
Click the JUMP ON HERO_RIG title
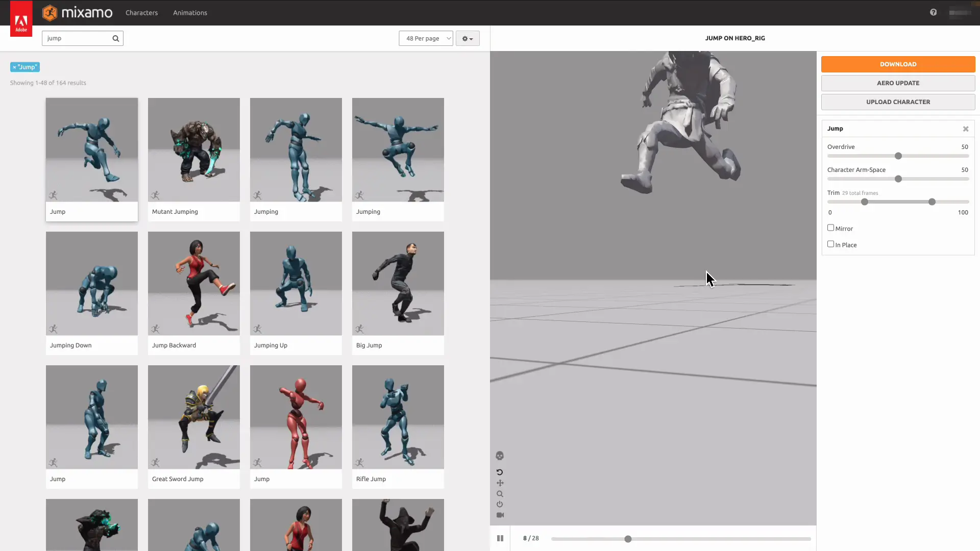(735, 38)
